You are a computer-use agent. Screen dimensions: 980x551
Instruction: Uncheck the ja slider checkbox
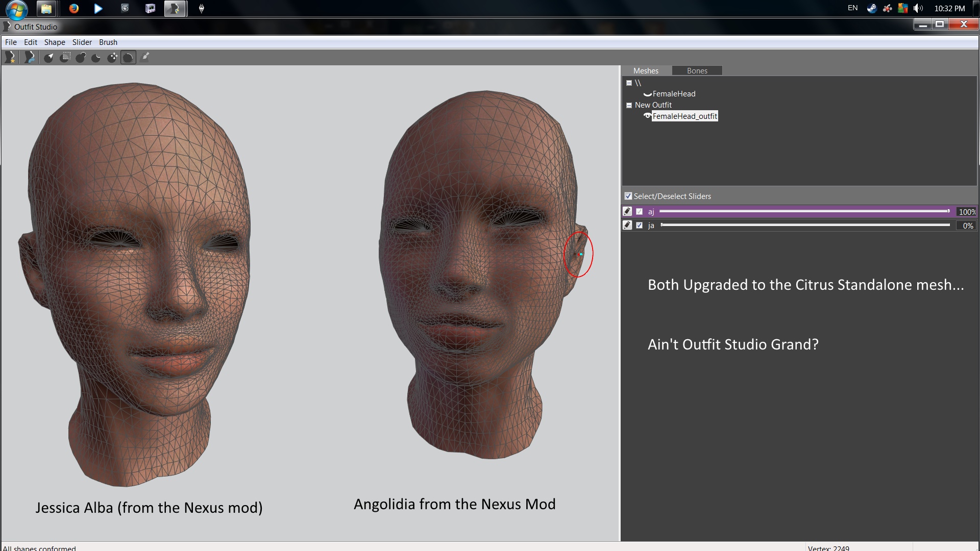639,225
